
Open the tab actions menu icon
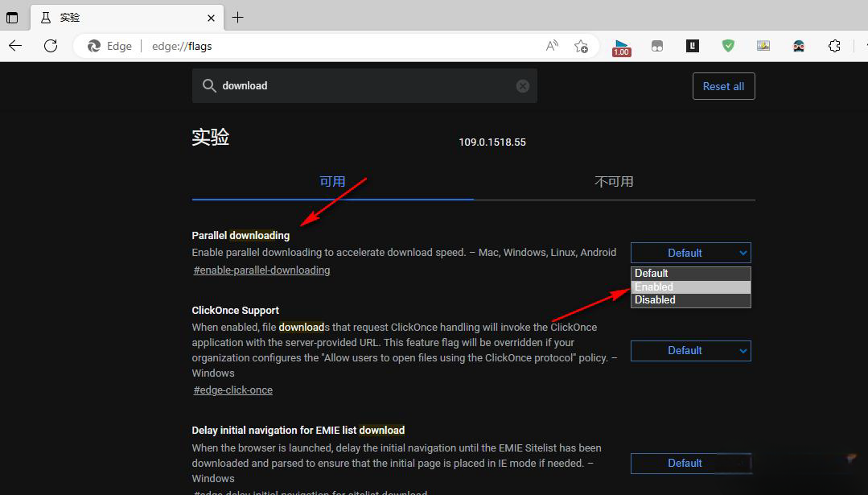[11, 18]
